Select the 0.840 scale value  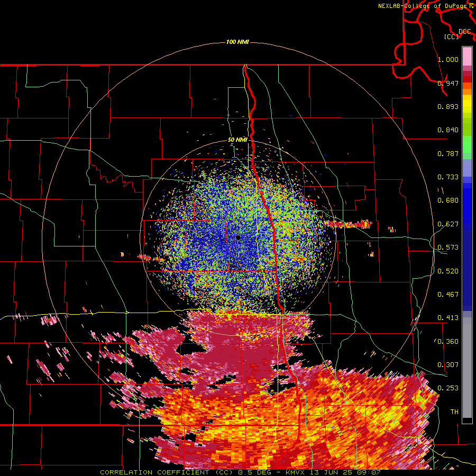click(448, 130)
